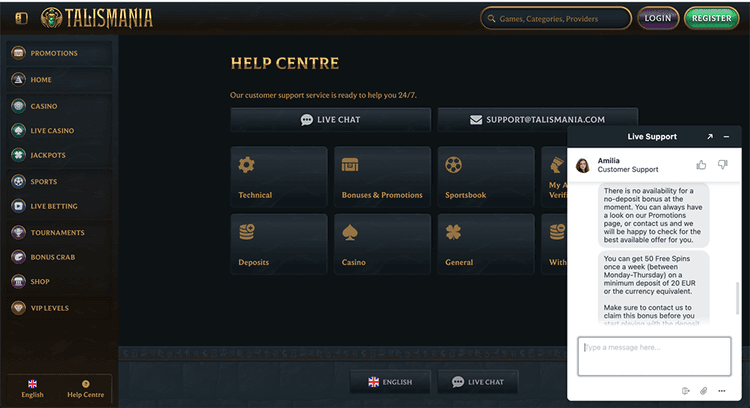Click the green Register button
750x408 pixels.
[x=711, y=18]
